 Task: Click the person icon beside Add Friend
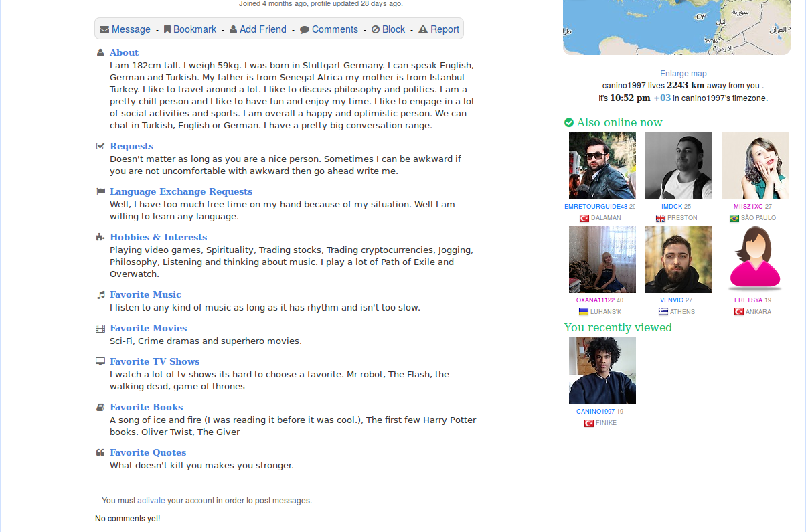tap(233, 29)
